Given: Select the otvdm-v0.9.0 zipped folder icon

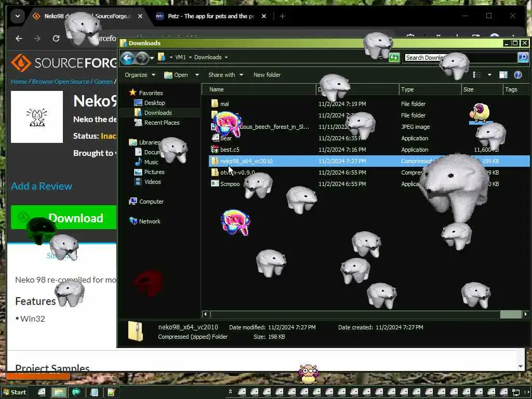Looking at the screenshot, I should coord(215,172).
